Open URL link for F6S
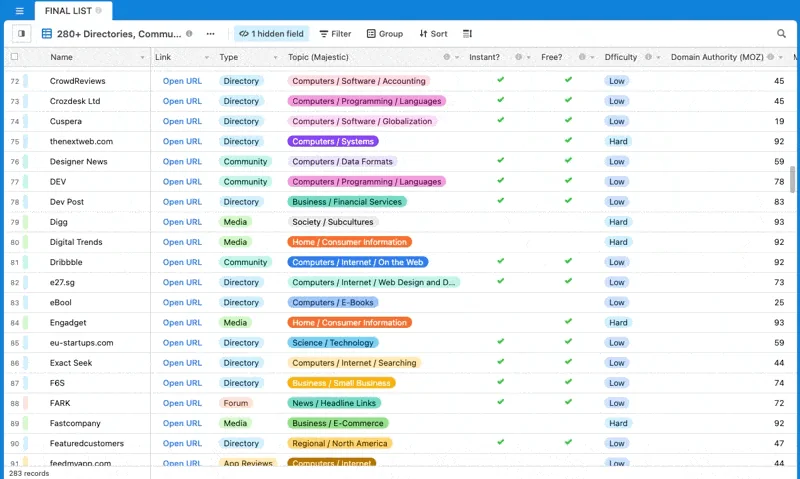The width and height of the screenshot is (800, 479). (182, 383)
